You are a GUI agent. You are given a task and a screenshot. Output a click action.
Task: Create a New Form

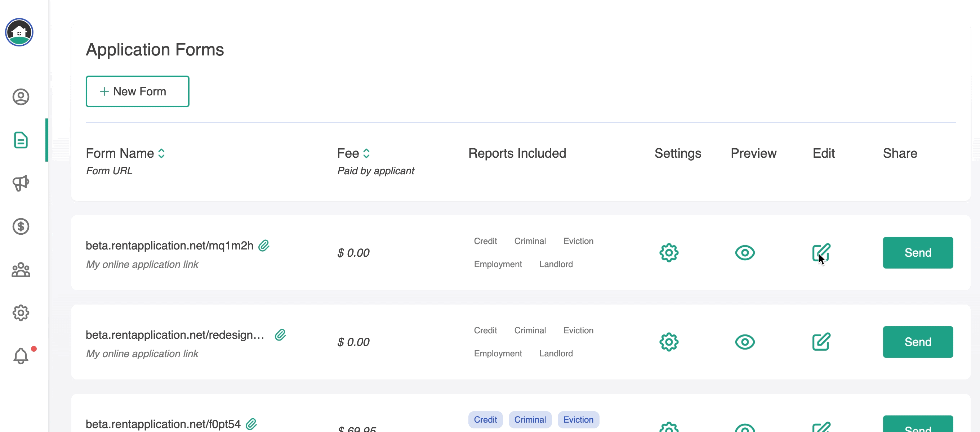[137, 92]
